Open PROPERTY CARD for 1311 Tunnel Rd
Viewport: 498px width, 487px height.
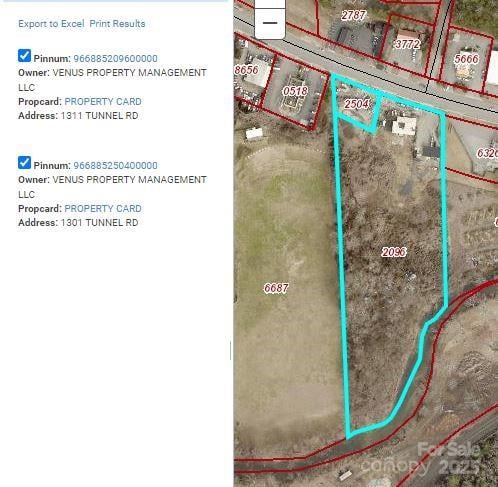click(103, 101)
